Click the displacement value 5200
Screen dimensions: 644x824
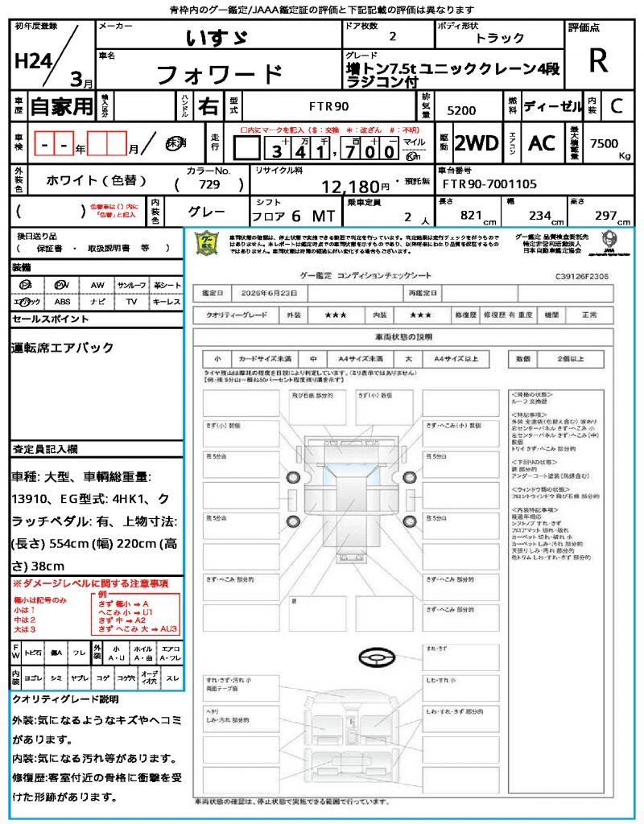[461, 110]
